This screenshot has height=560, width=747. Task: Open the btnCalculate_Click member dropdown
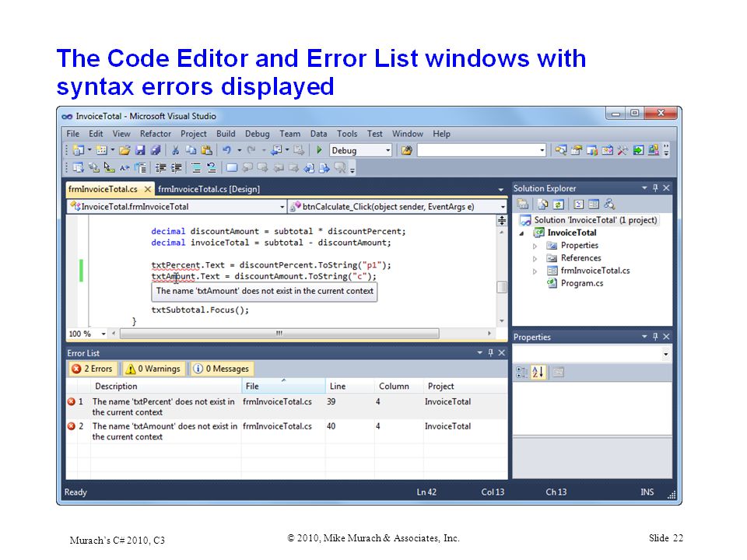click(x=503, y=207)
